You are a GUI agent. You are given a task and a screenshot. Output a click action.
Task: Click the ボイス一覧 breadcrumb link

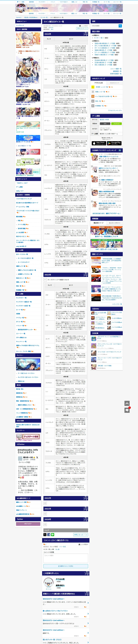click(44, 17)
